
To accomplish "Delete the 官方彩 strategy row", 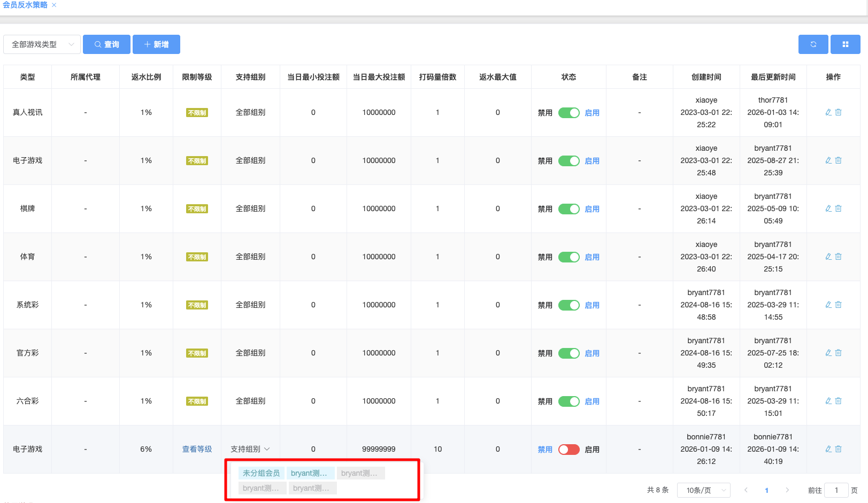I will point(839,353).
